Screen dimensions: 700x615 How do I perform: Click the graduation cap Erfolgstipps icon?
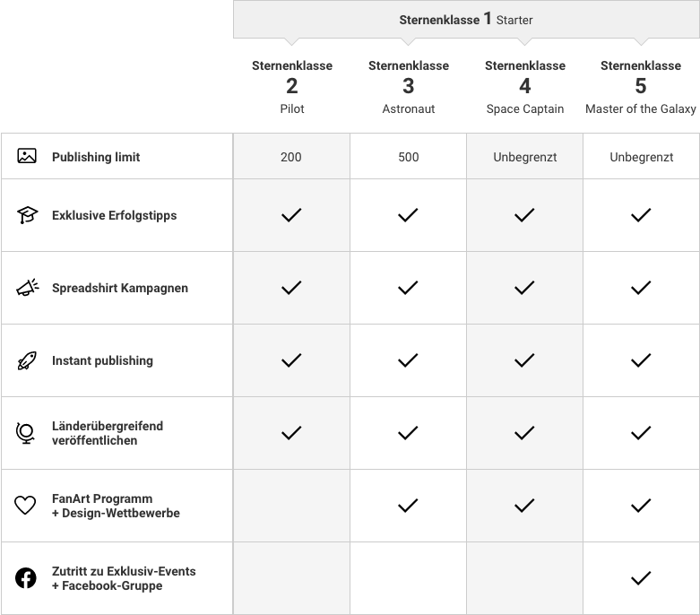tap(27, 215)
